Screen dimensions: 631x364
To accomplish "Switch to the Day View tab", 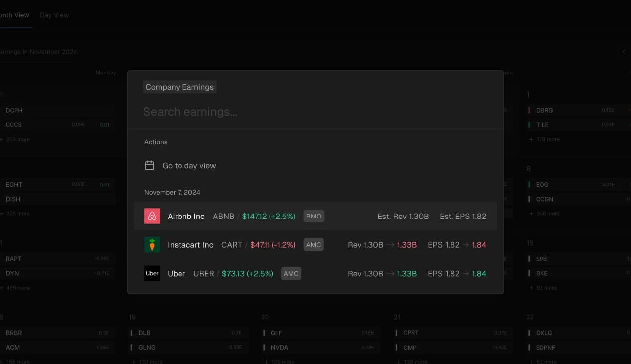I will [x=54, y=15].
